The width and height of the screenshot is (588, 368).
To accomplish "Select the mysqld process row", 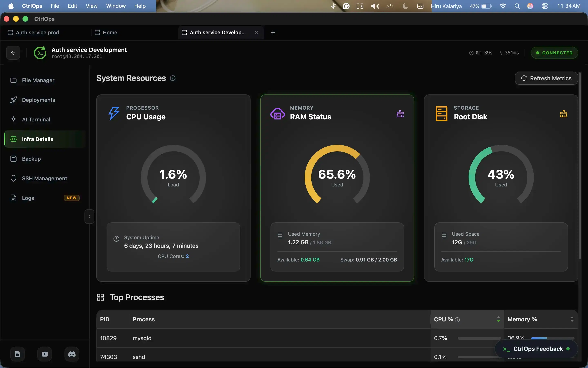I will click(337, 338).
